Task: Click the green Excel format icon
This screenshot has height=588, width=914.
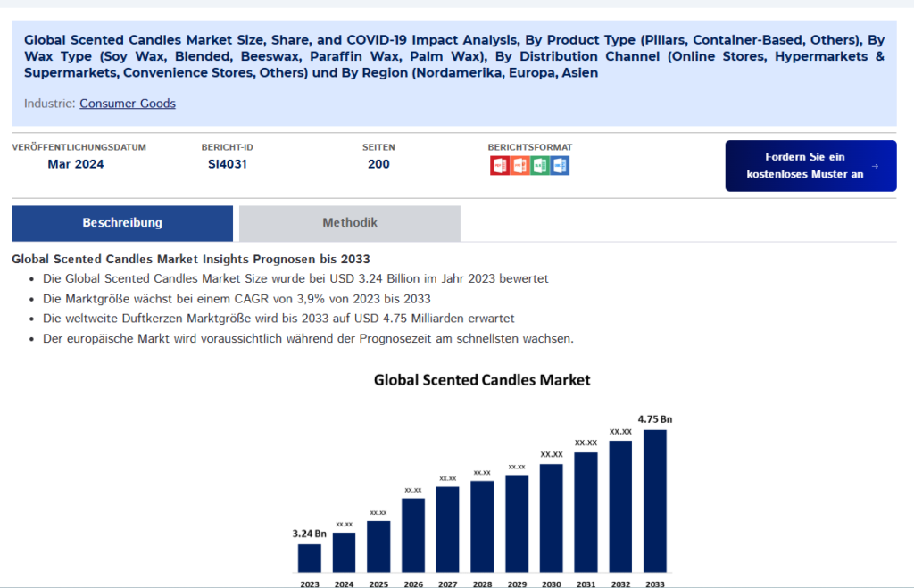Action: [539, 165]
